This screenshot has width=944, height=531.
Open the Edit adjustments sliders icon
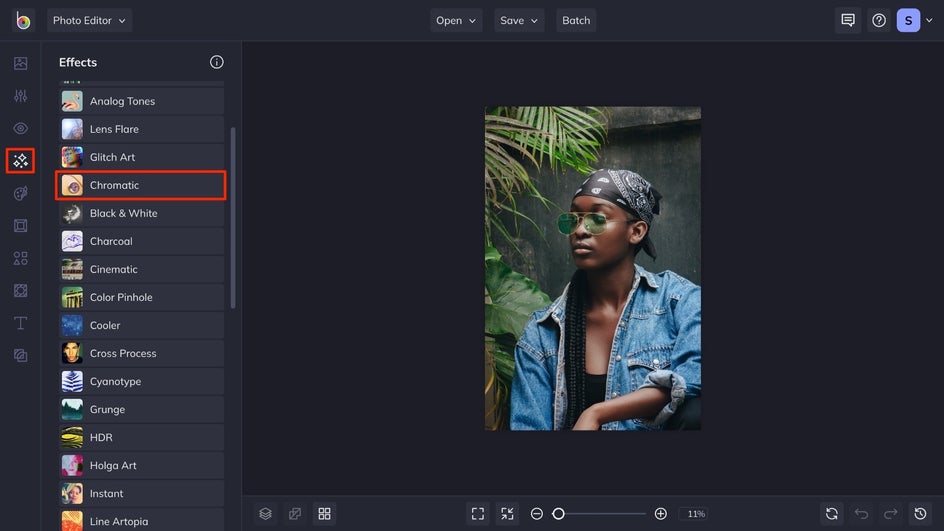[20, 96]
